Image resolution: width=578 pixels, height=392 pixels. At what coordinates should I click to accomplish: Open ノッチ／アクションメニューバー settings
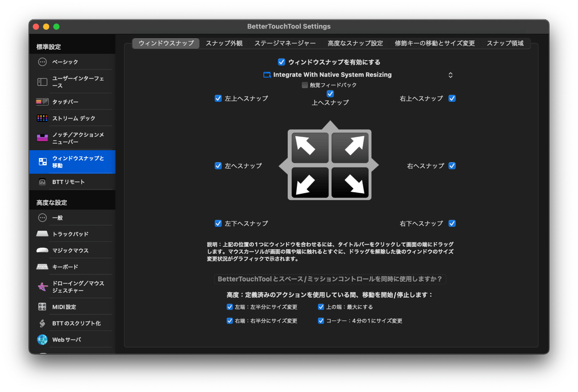pyautogui.click(x=42, y=137)
